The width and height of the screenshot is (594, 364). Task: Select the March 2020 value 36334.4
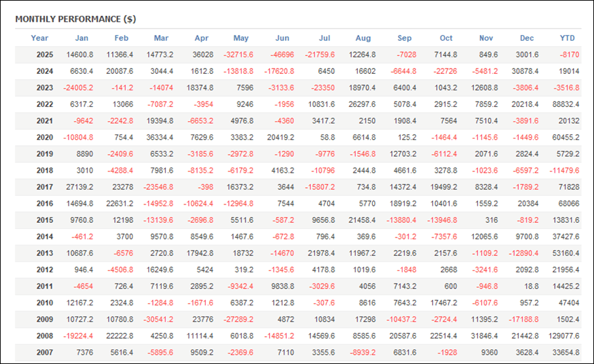pyautogui.click(x=160, y=137)
